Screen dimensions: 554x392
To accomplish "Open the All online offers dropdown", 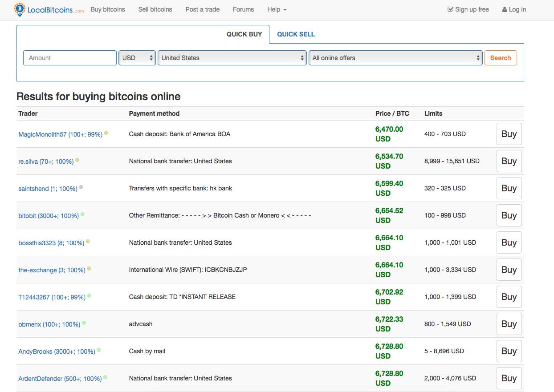I will point(395,58).
